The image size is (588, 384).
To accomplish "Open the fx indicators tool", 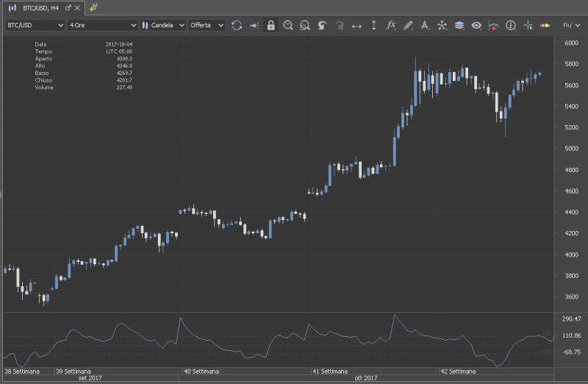I will pyautogui.click(x=391, y=25).
